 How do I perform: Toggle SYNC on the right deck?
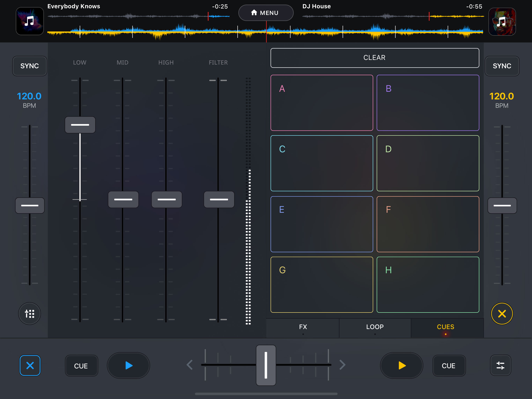pos(502,66)
